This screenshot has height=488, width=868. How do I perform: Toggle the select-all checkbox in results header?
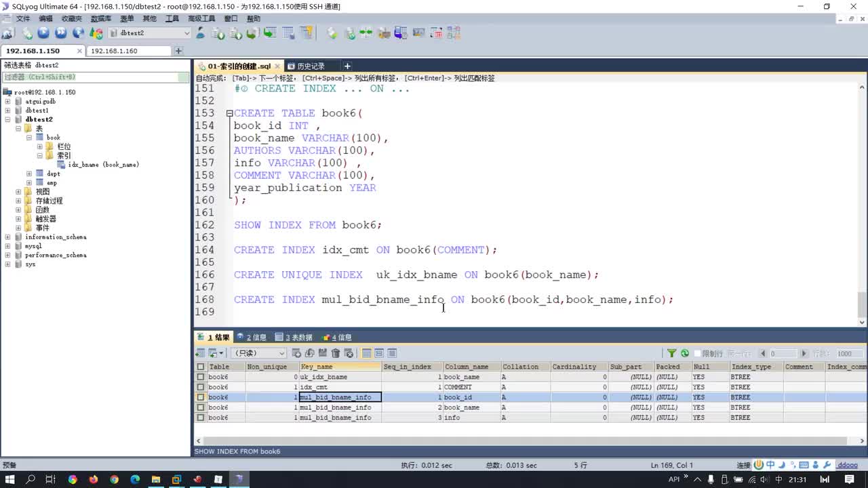[200, 367]
